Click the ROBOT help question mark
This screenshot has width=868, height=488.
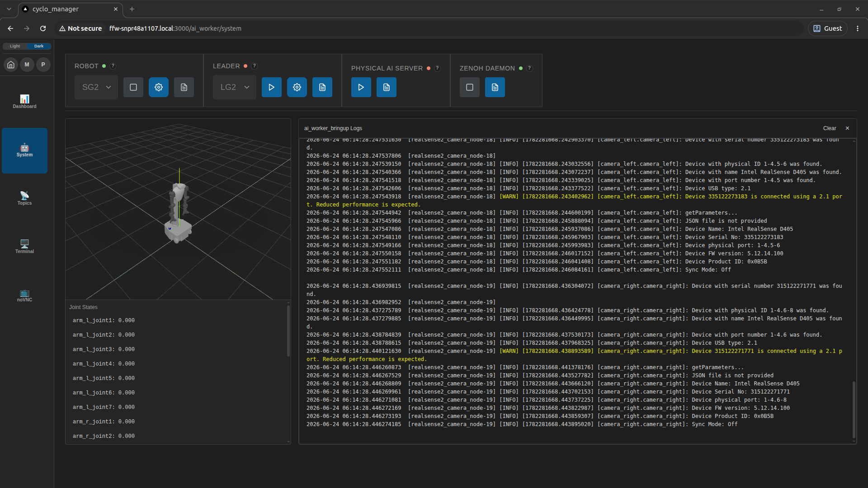tap(113, 66)
